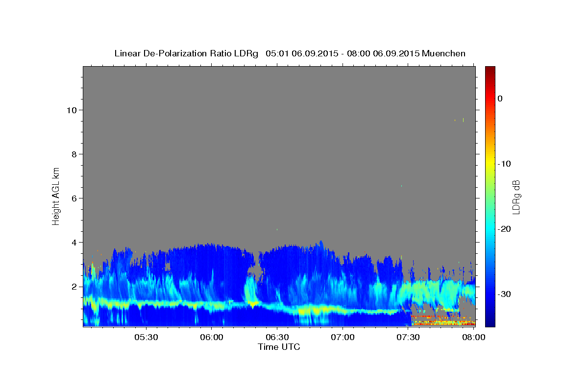Click the yellow band of the colorbar
Image resolution: width=588 pixels, height=392 pixels.
tap(490, 162)
